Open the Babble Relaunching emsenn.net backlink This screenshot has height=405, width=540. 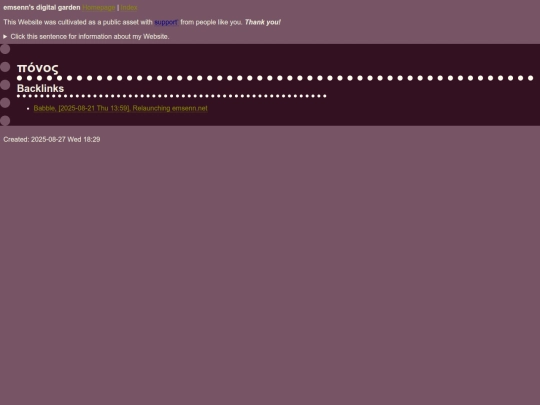pyautogui.click(x=121, y=108)
